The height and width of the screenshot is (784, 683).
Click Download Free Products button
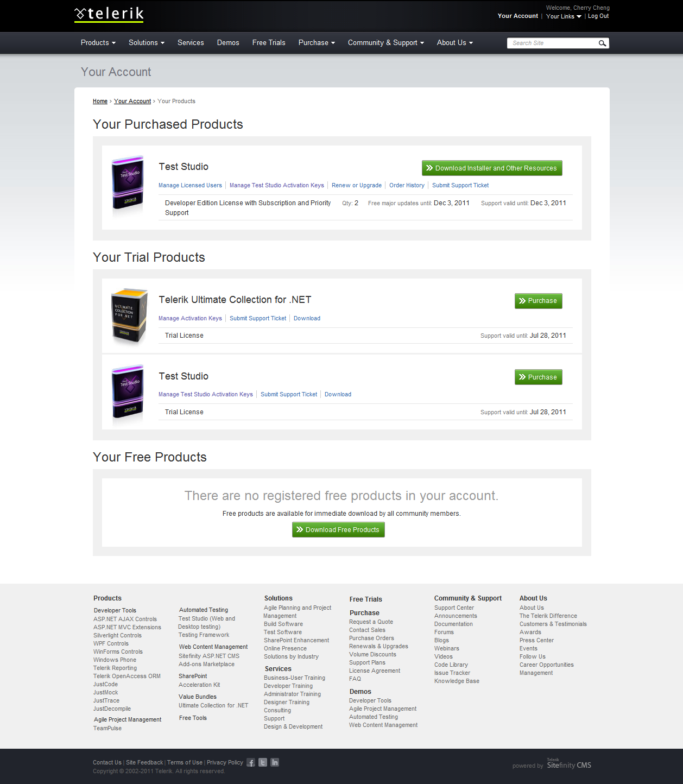click(x=338, y=529)
